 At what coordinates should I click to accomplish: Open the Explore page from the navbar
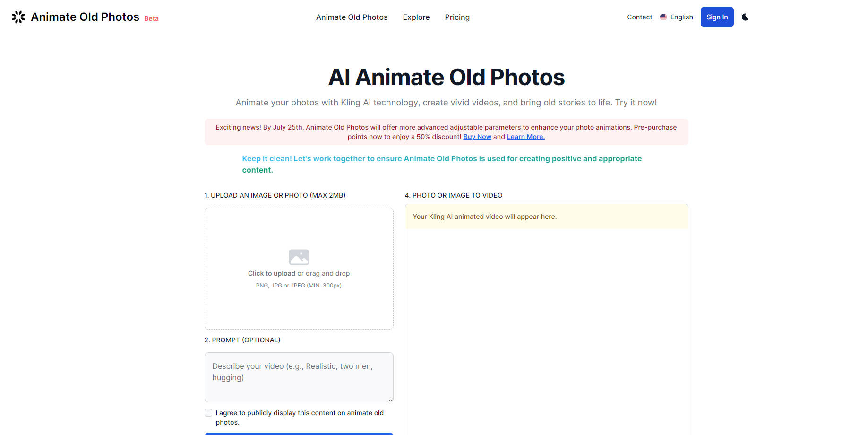416,17
